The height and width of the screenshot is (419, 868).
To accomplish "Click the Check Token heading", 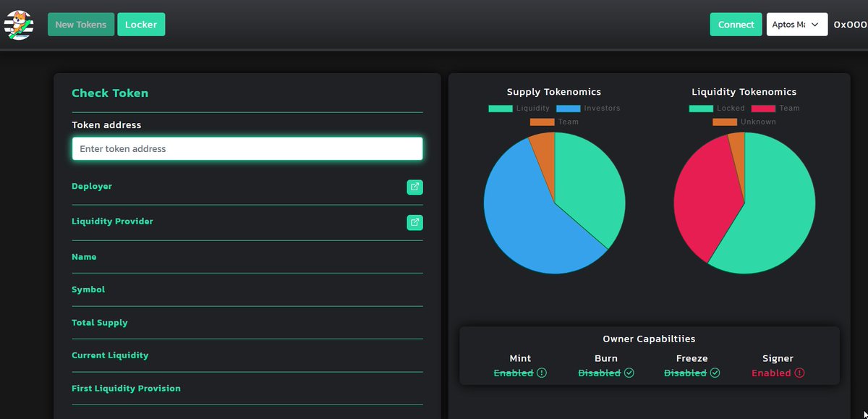I will (x=110, y=93).
